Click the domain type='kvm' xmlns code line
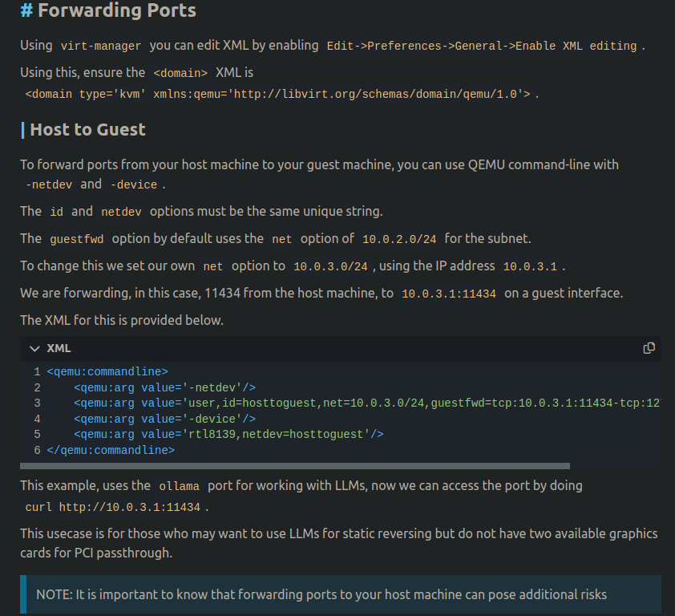675x616 pixels. [x=277, y=94]
